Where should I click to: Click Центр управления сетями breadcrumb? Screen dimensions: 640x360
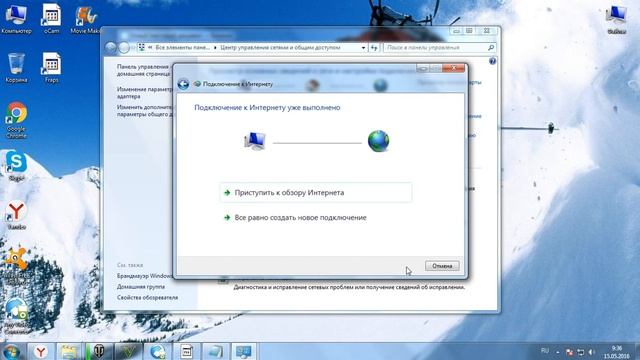click(x=280, y=48)
